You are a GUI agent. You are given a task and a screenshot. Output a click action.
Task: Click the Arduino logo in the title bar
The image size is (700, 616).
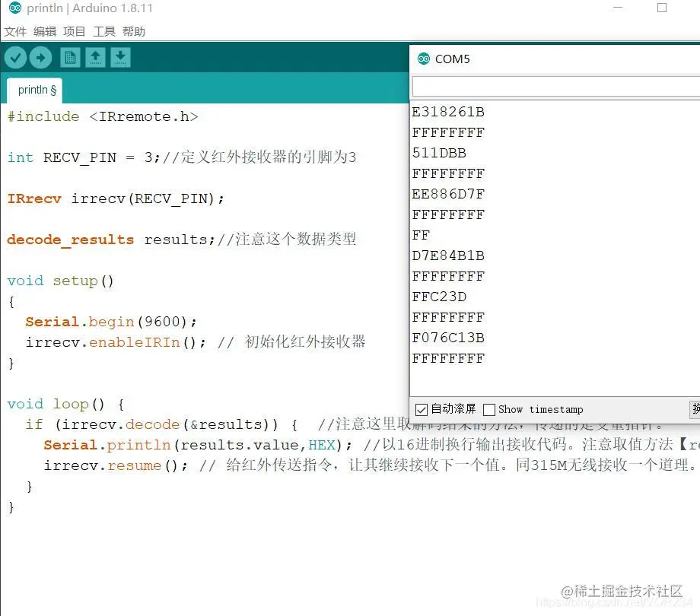[x=14, y=8]
